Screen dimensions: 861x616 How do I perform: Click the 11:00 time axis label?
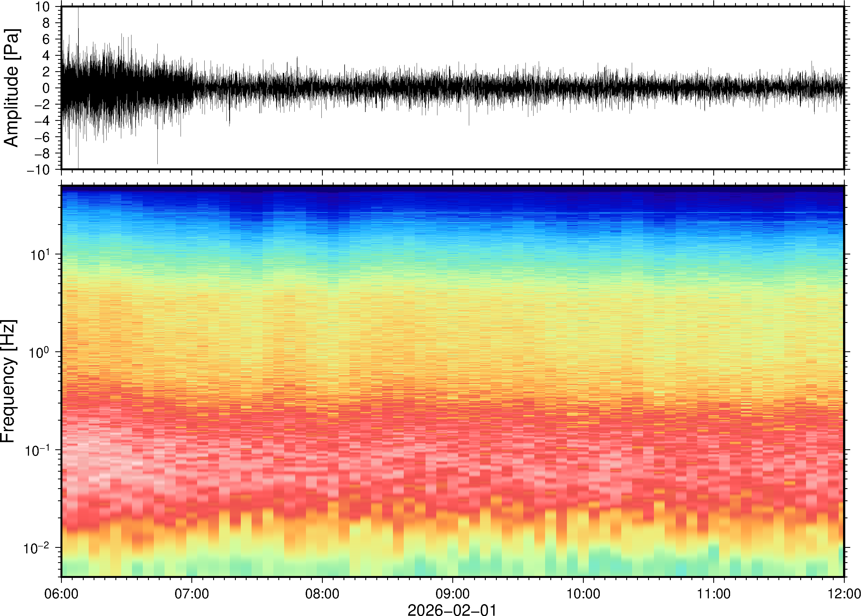[x=713, y=594]
